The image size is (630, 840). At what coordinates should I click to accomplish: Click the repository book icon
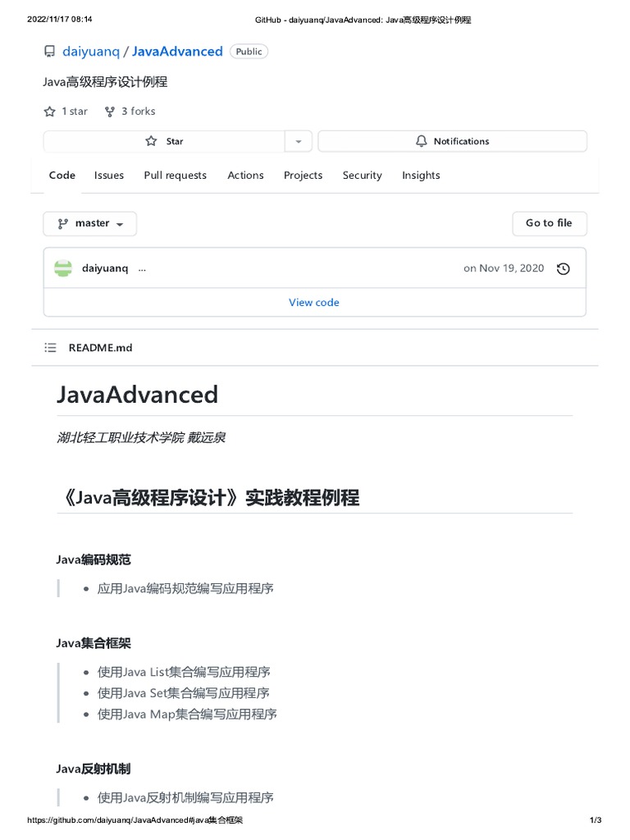pos(49,52)
